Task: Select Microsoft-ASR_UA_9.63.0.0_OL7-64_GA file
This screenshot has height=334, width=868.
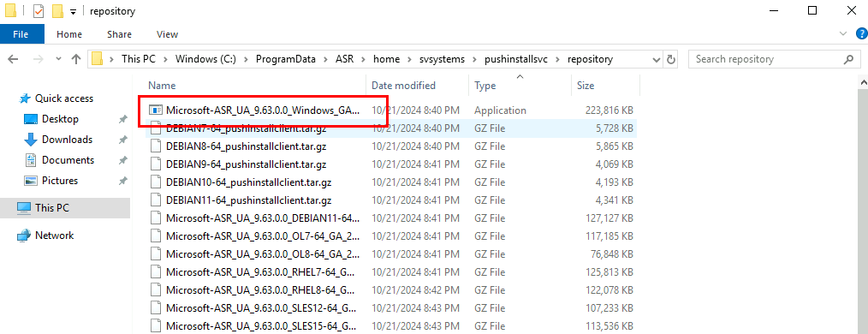Action: click(391, 236)
